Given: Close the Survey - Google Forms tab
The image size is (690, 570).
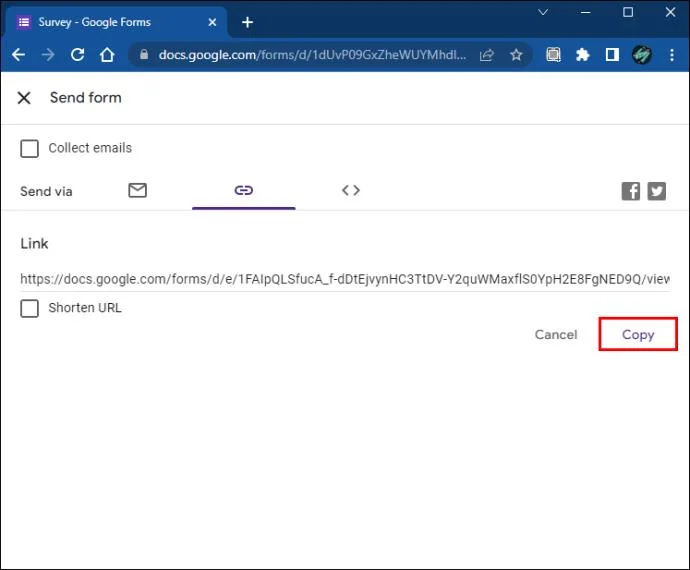Looking at the screenshot, I should [212, 22].
